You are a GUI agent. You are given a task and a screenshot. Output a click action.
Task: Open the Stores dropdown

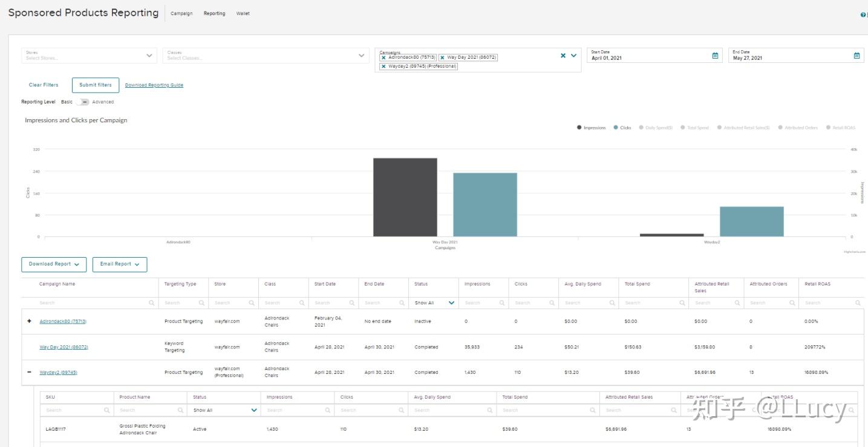click(x=90, y=56)
